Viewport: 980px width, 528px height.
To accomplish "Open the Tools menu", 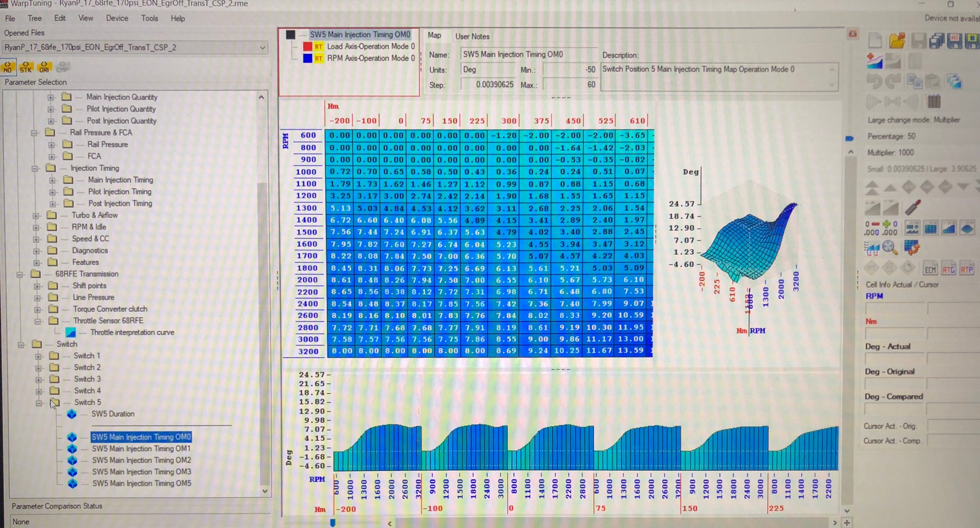I will pos(149,18).
